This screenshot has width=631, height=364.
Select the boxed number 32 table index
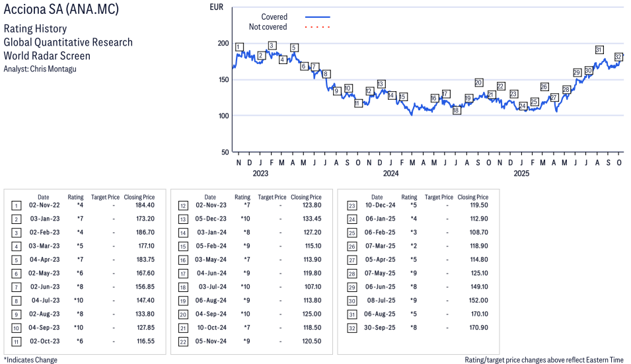click(350, 328)
